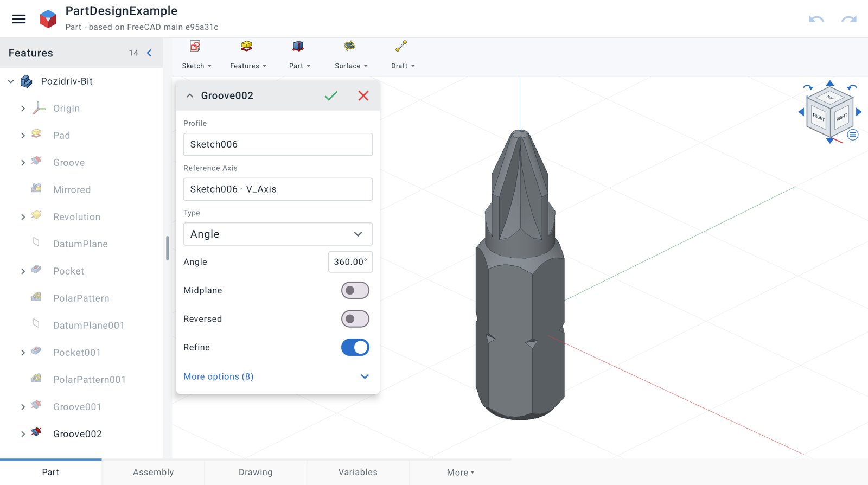Image resolution: width=868 pixels, height=485 pixels.
Task: Select the TOP face of view cube
Action: 830,98
